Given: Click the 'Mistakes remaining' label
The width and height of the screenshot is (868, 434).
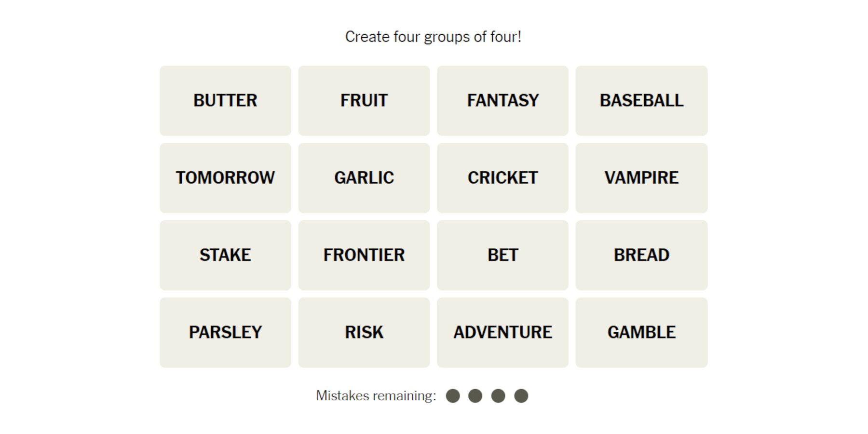Looking at the screenshot, I should coord(376,396).
